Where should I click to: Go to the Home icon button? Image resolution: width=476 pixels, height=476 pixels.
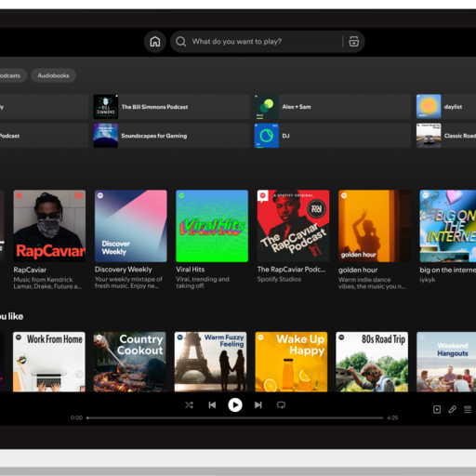155,42
